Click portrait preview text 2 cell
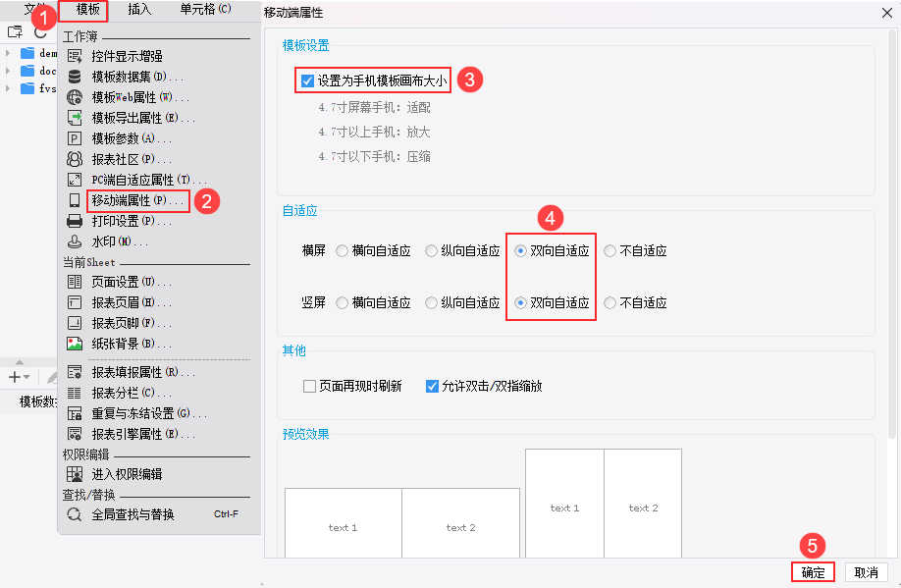The width and height of the screenshot is (901, 588). tap(643, 504)
